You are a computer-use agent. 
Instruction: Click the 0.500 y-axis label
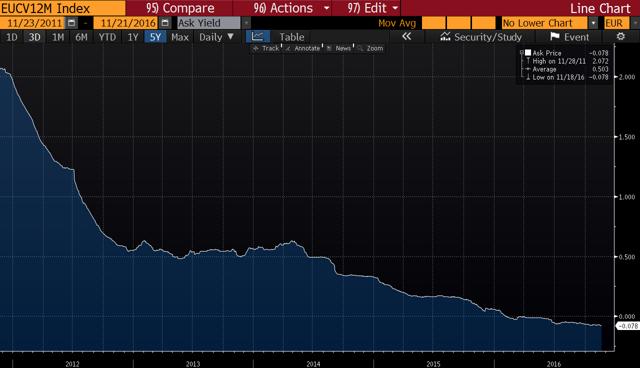[x=627, y=257]
